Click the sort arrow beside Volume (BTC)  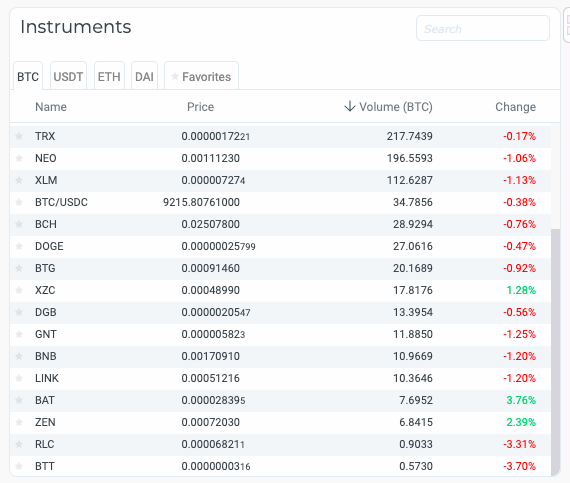point(350,106)
